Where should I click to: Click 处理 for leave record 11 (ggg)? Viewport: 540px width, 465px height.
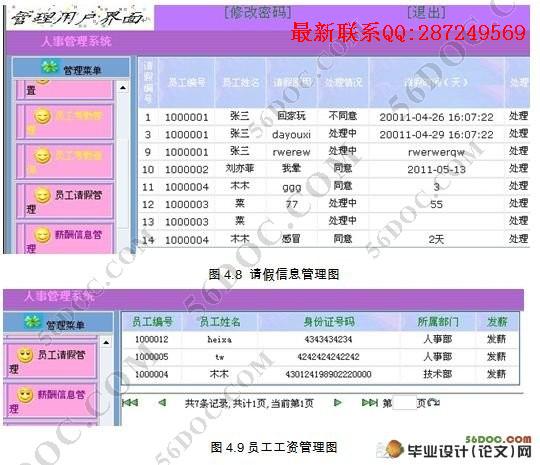coord(518,186)
